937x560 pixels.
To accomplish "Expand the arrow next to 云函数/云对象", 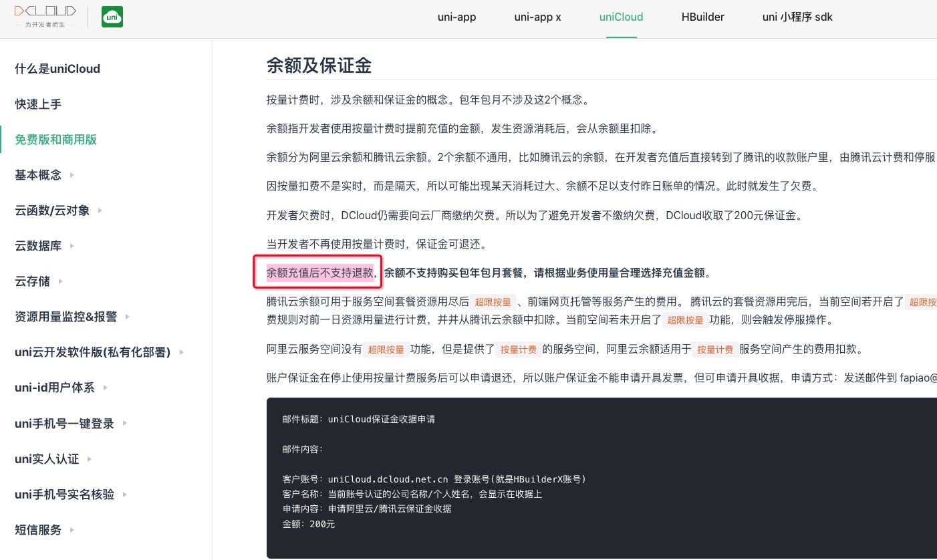I will pos(100,211).
